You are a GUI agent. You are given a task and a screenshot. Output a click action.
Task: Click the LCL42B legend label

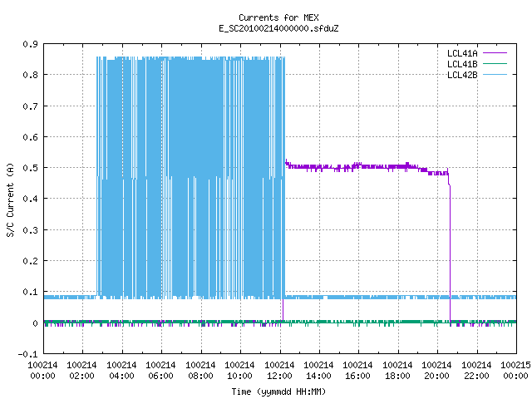[x=462, y=75]
